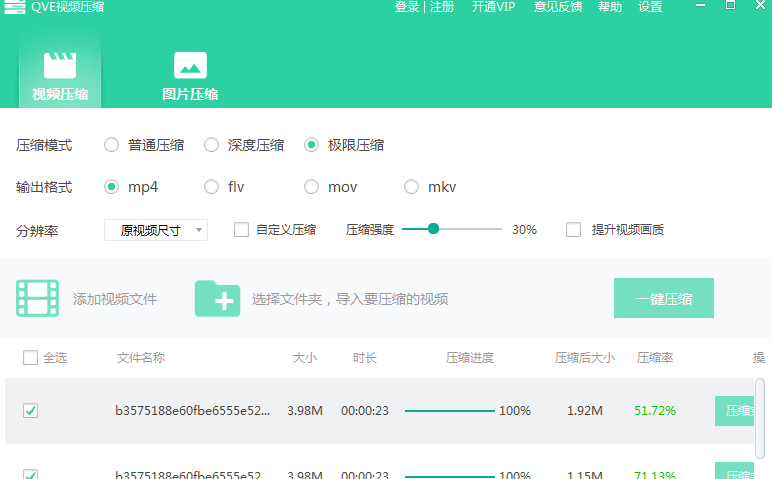
Task: Enable the 提升视频画质 checkbox
Action: pos(573,230)
